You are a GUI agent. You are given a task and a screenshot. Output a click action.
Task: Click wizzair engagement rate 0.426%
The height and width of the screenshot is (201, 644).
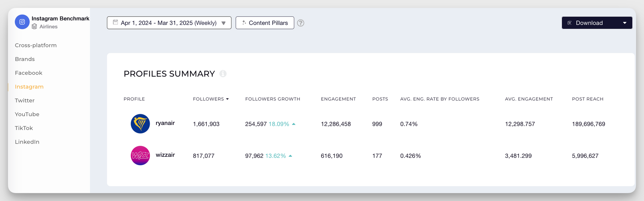411,156
